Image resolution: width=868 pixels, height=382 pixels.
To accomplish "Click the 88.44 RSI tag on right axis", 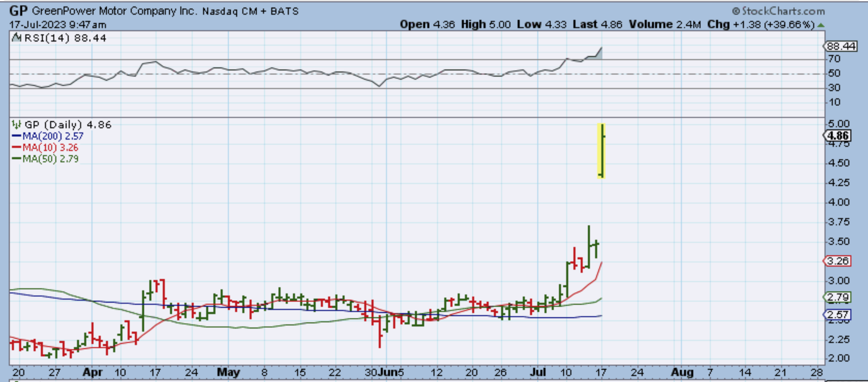I will [841, 46].
